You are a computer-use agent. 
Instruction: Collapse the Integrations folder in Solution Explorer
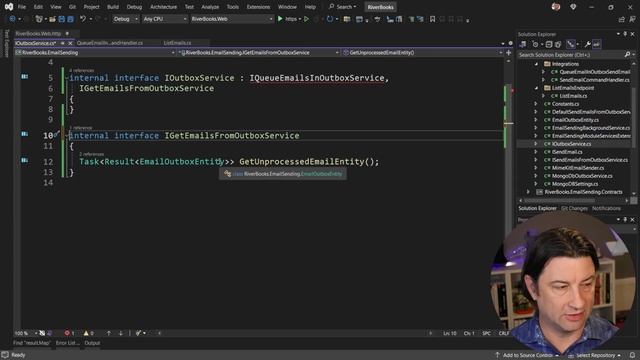click(536, 64)
